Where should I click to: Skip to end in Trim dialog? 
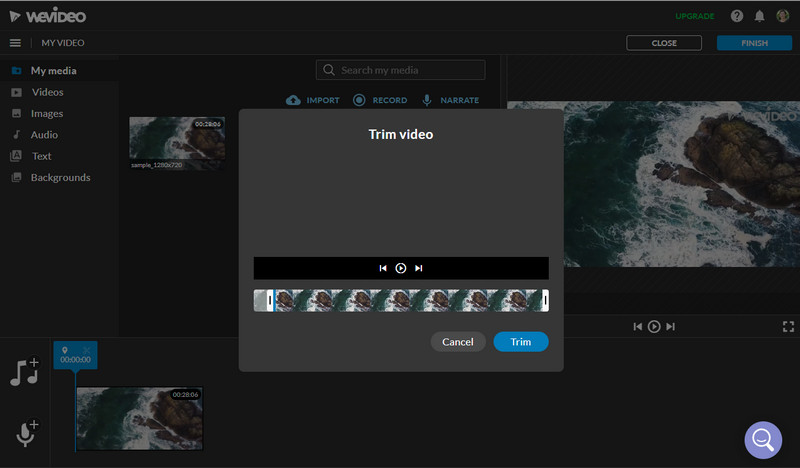pyautogui.click(x=419, y=268)
